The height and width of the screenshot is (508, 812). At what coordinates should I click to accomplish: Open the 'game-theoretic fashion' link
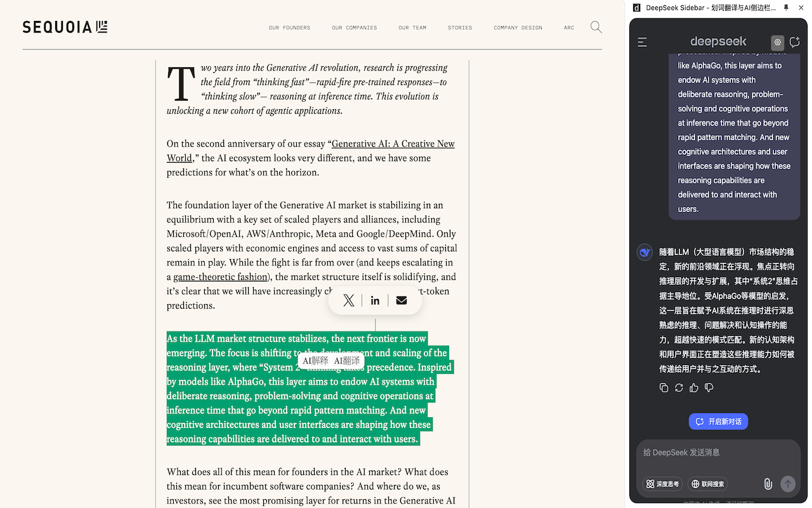click(x=220, y=277)
